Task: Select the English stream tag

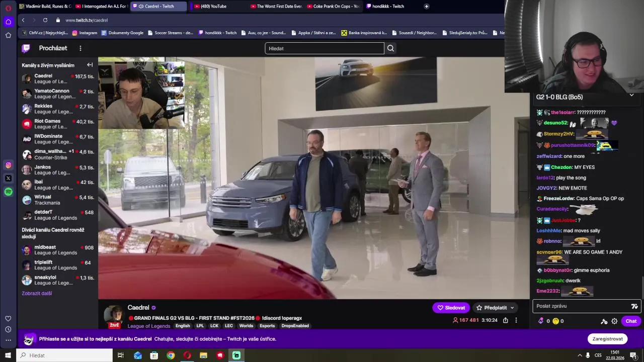Action: click(183, 326)
